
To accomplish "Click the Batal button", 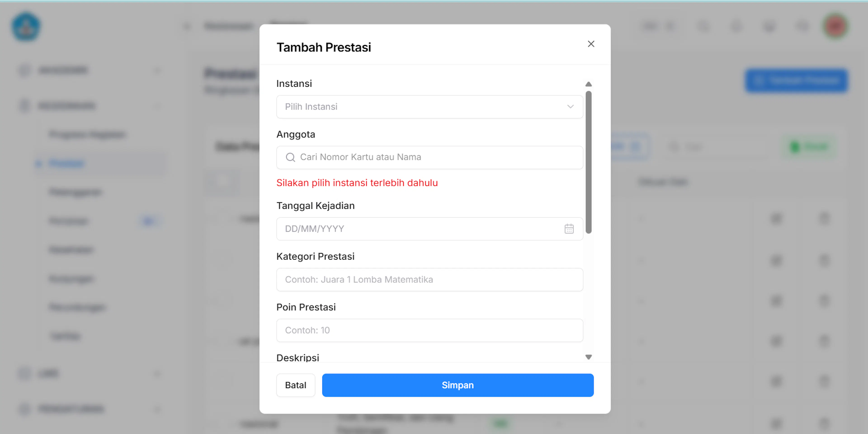I will (x=295, y=385).
